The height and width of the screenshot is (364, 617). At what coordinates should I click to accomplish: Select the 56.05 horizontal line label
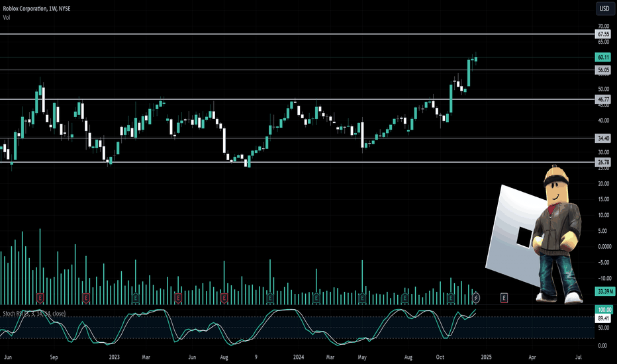click(x=603, y=70)
